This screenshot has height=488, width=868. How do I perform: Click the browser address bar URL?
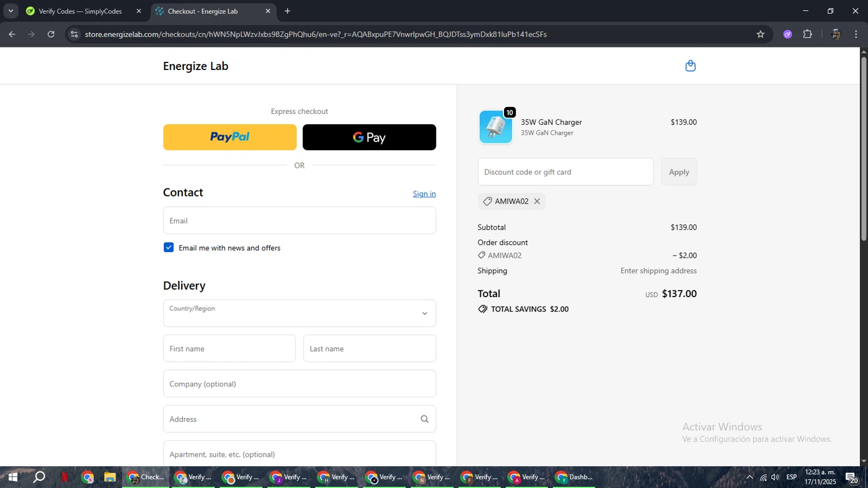click(x=316, y=34)
